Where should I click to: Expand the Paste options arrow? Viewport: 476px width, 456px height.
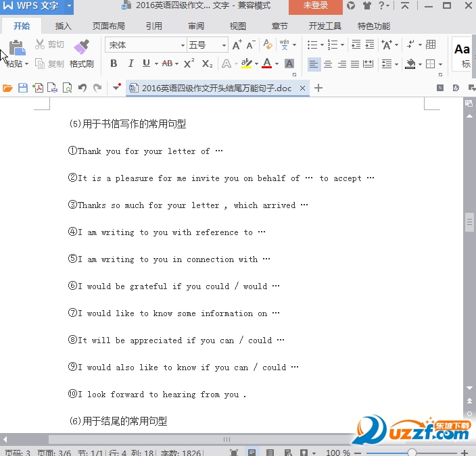coord(27,64)
